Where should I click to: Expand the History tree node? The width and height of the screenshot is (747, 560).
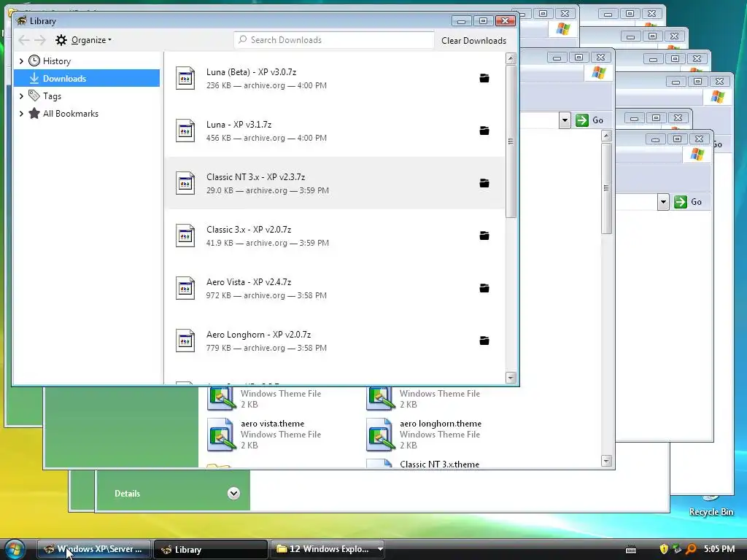(21, 61)
